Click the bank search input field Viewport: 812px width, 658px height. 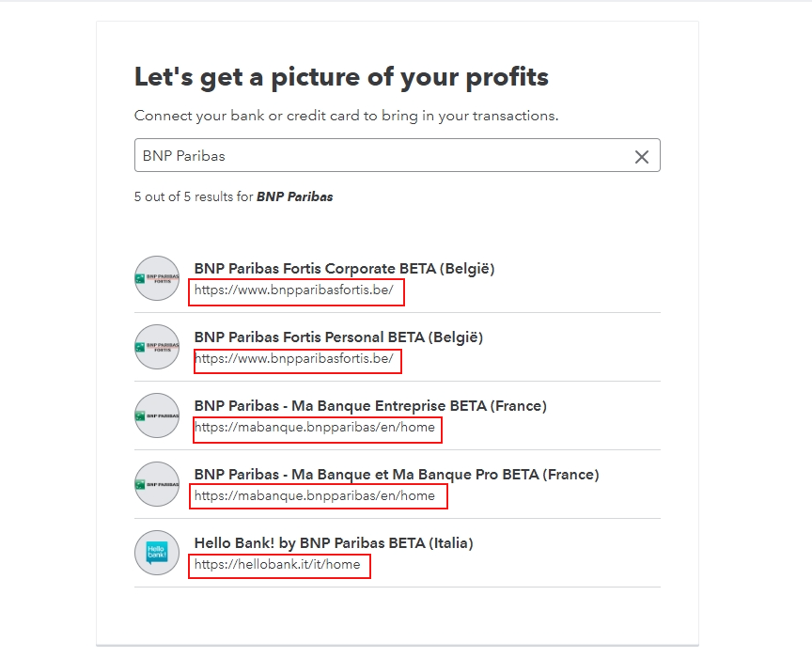click(376, 156)
